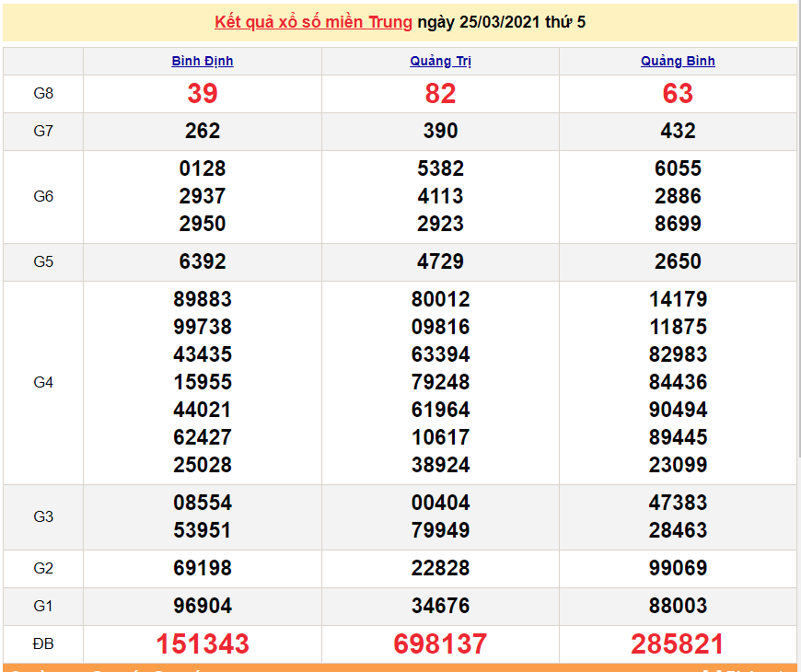Open the Quảng Bình province link
Screen dimensions: 801x672
pos(678,61)
